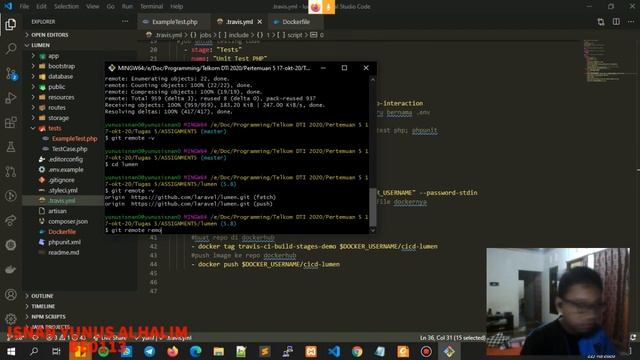
Task: Open Windows Start menu
Action: [x=11, y=351]
